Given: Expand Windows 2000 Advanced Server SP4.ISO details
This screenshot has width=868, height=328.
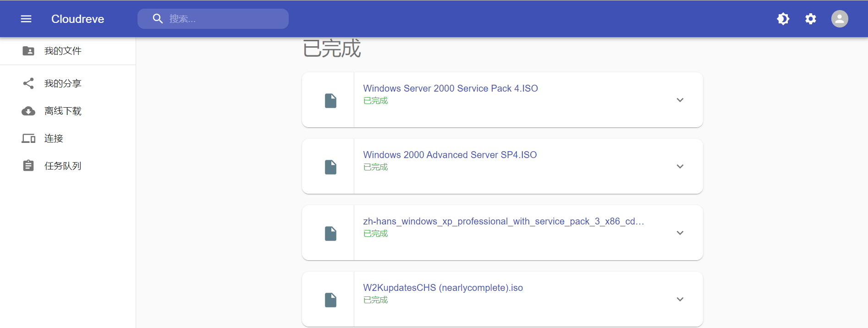Looking at the screenshot, I should [680, 166].
